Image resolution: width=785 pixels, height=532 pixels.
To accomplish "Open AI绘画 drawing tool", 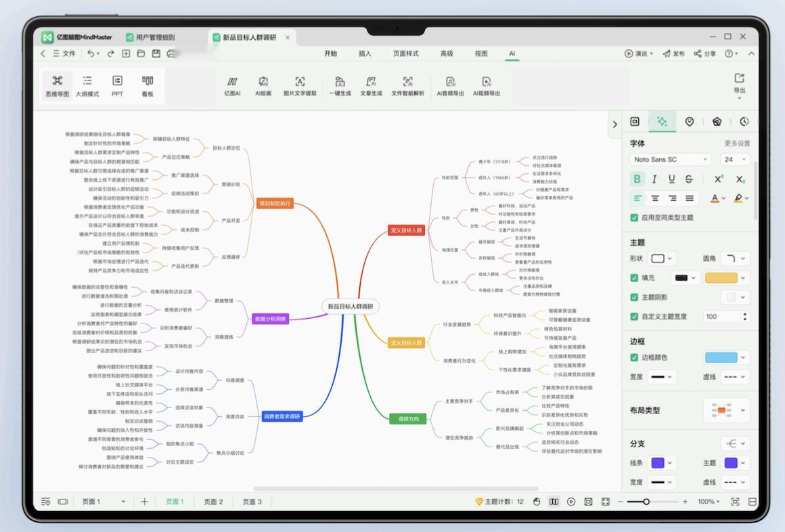I will pos(263,86).
